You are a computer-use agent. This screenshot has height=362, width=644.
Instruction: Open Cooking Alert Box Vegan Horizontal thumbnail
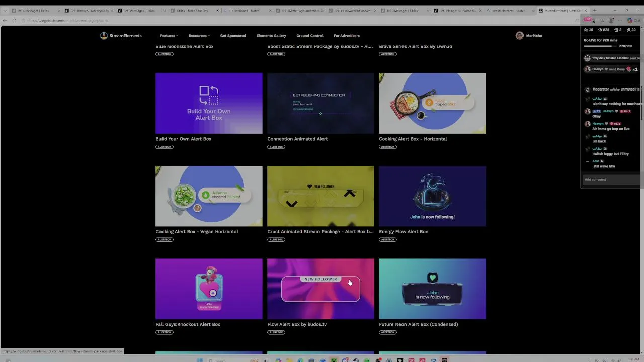click(x=209, y=196)
